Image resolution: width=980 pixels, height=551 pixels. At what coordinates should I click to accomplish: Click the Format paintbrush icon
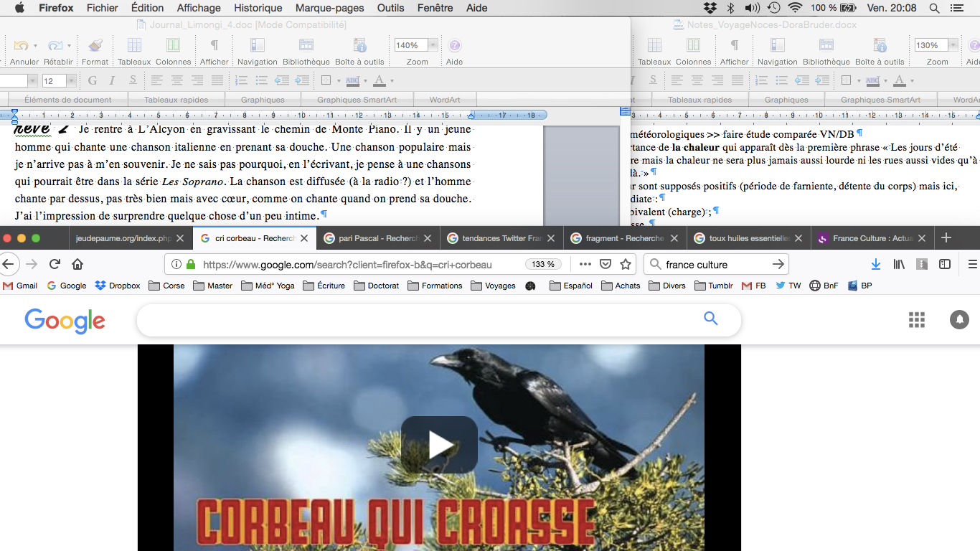(x=95, y=46)
